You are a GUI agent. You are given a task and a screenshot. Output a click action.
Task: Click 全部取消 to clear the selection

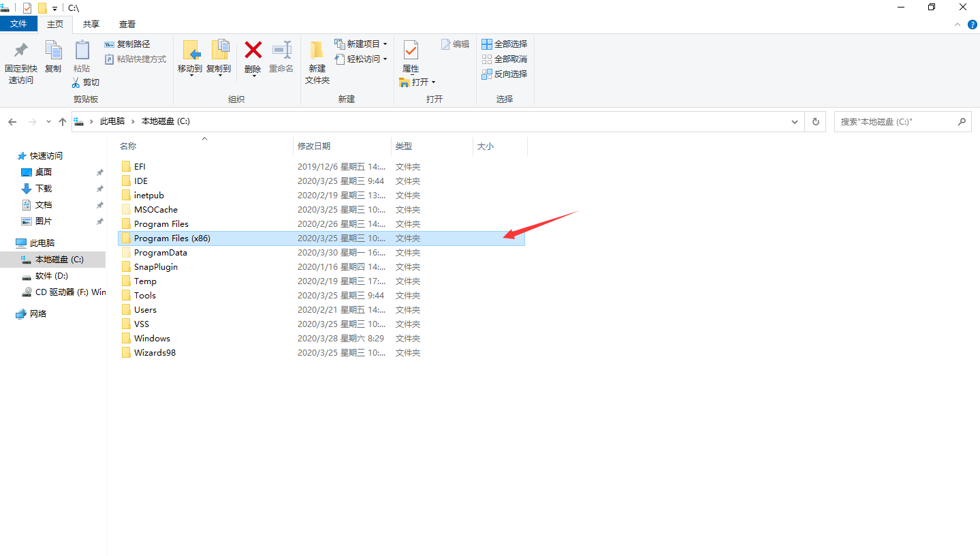[x=504, y=59]
